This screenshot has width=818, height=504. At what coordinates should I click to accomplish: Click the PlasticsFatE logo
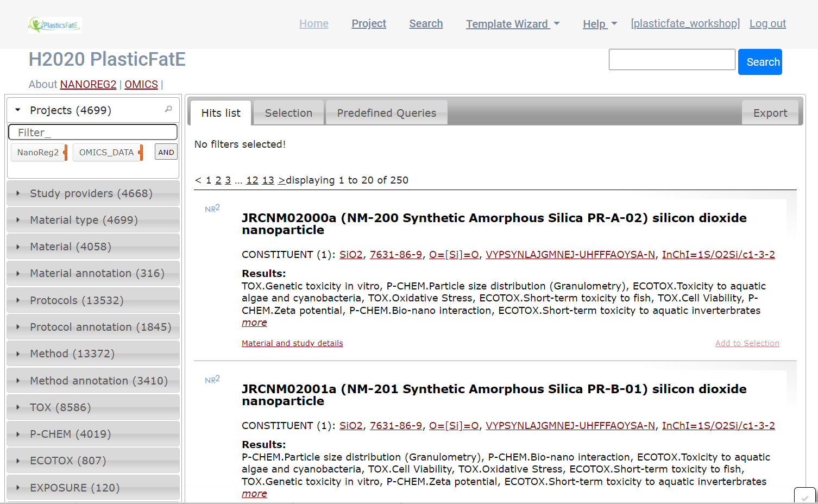pyautogui.click(x=55, y=25)
